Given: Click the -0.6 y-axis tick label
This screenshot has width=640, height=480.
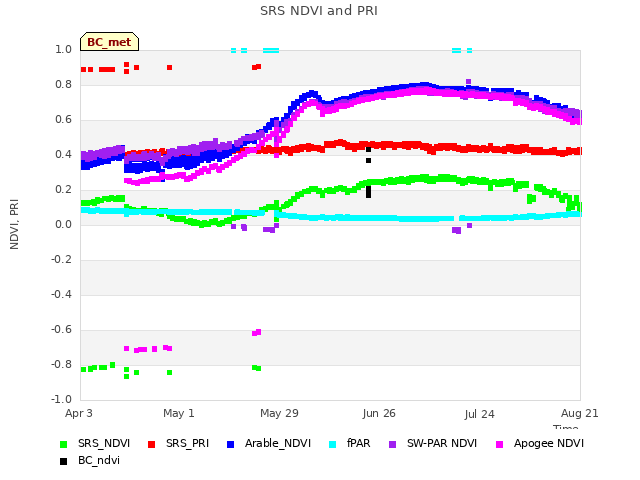Looking at the screenshot, I should coord(61,330).
